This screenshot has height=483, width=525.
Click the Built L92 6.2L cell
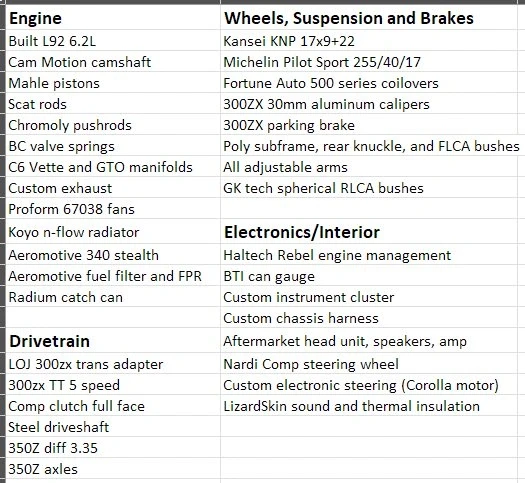(x=113, y=41)
